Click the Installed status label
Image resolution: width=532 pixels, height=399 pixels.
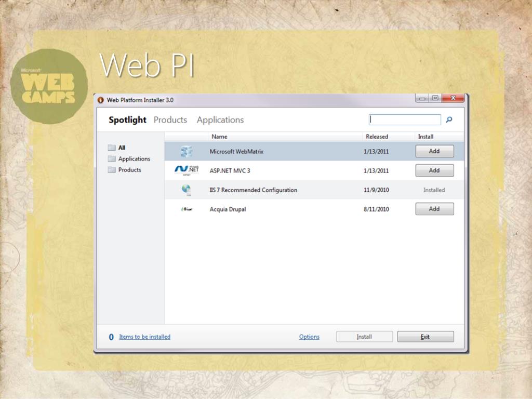click(x=434, y=190)
